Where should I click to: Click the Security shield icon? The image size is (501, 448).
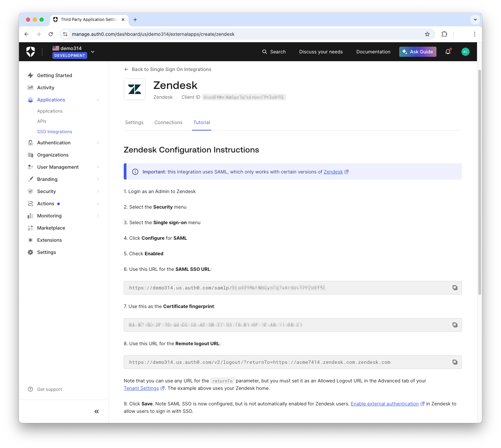pyautogui.click(x=30, y=191)
